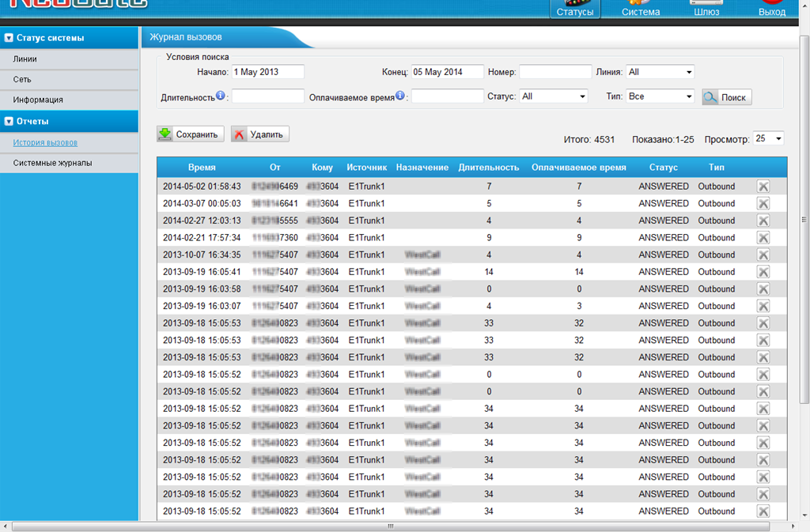This screenshot has width=810, height=532.
Task: Click the Тип column header
Action: click(x=716, y=167)
